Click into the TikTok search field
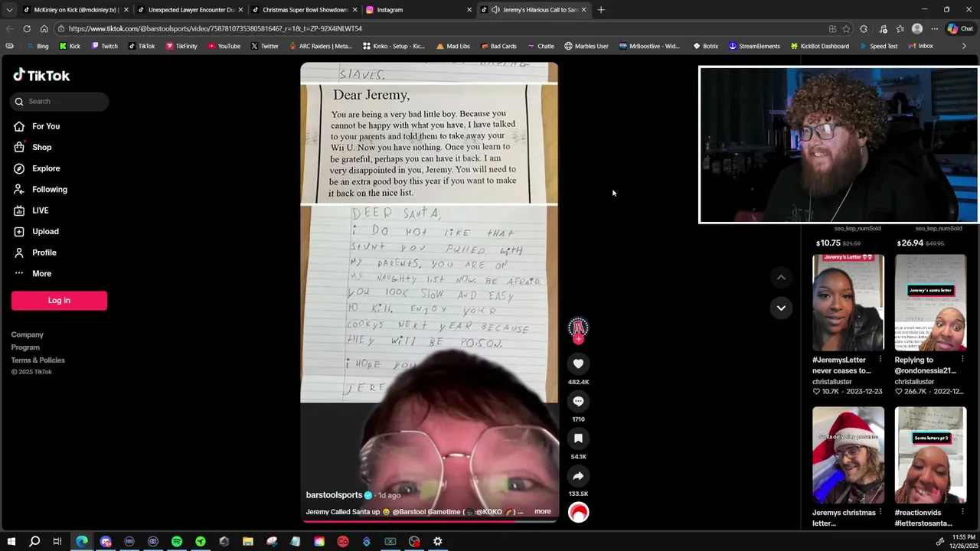 coord(60,101)
